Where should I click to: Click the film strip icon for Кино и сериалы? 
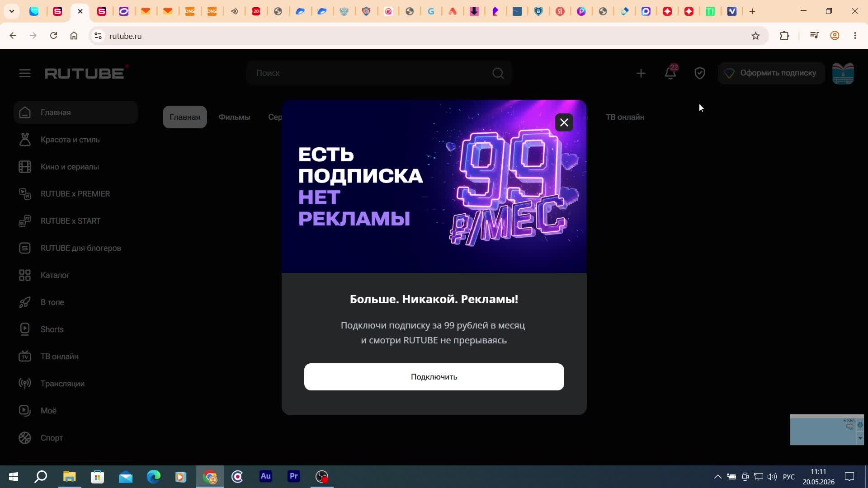pos(25,167)
